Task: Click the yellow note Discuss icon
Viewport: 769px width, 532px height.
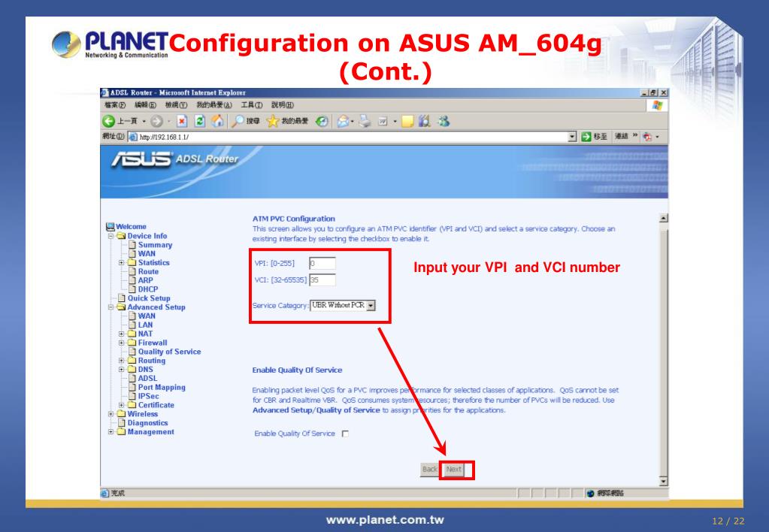Action: [x=407, y=121]
